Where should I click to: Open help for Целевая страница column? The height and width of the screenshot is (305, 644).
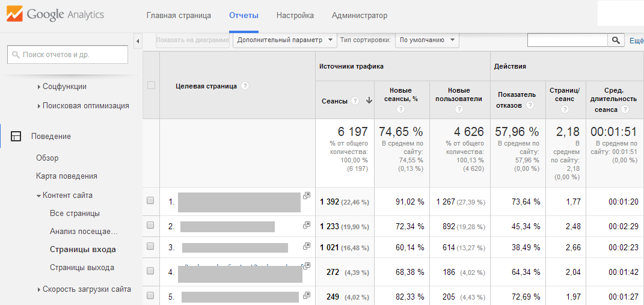pyautogui.click(x=245, y=86)
